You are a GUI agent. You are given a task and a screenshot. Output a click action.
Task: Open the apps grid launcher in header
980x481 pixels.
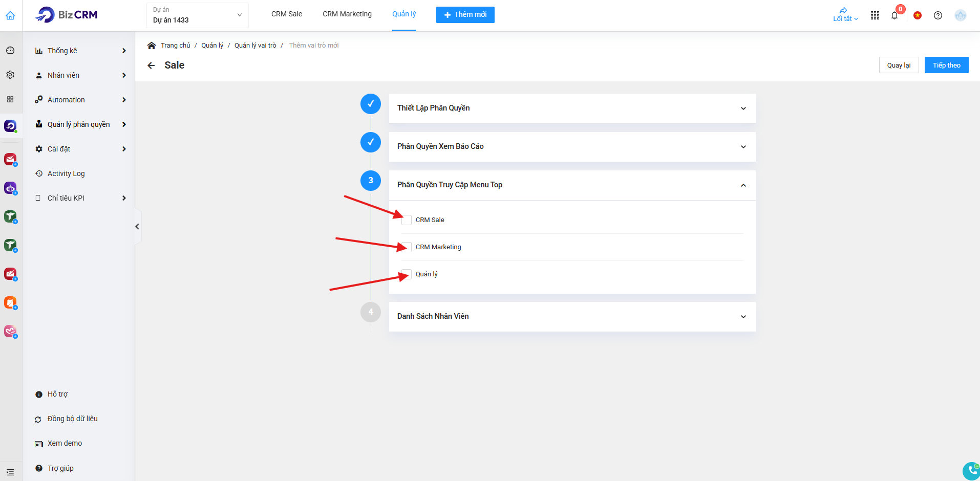pyautogui.click(x=875, y=15)
